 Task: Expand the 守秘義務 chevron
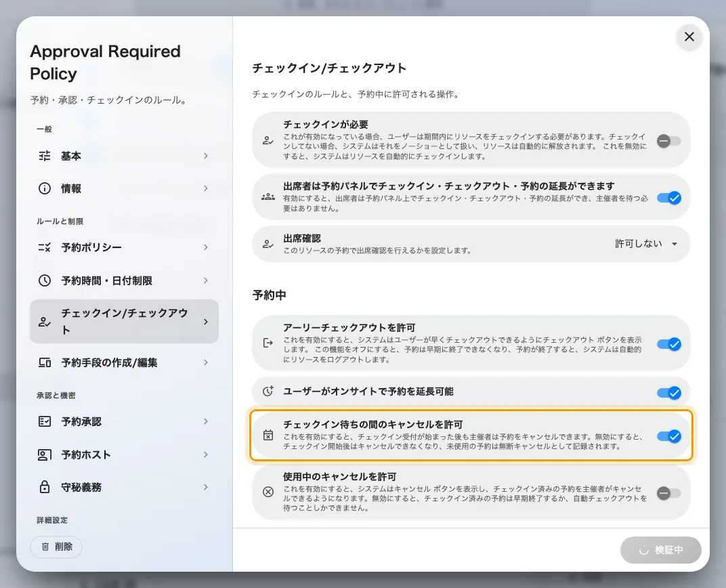click(x=206, y=487)
